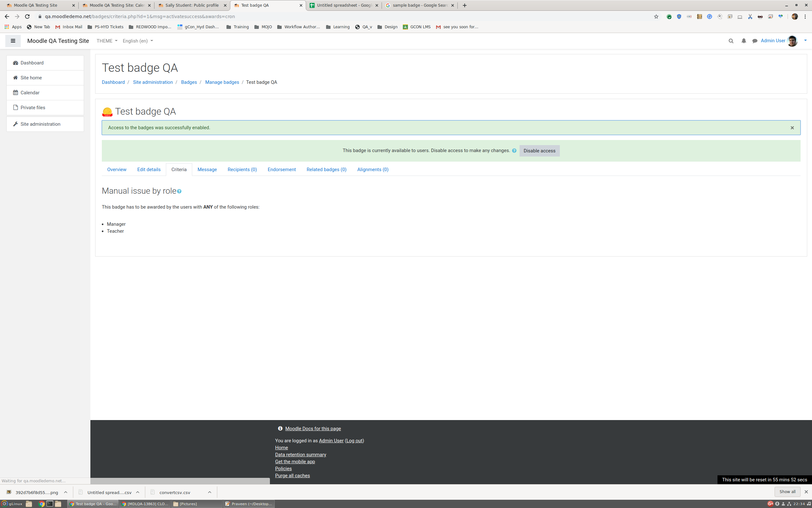Open the terminal icon in taskbar
This screenshot has width=812, height=508.
click(x=50, y=504)
